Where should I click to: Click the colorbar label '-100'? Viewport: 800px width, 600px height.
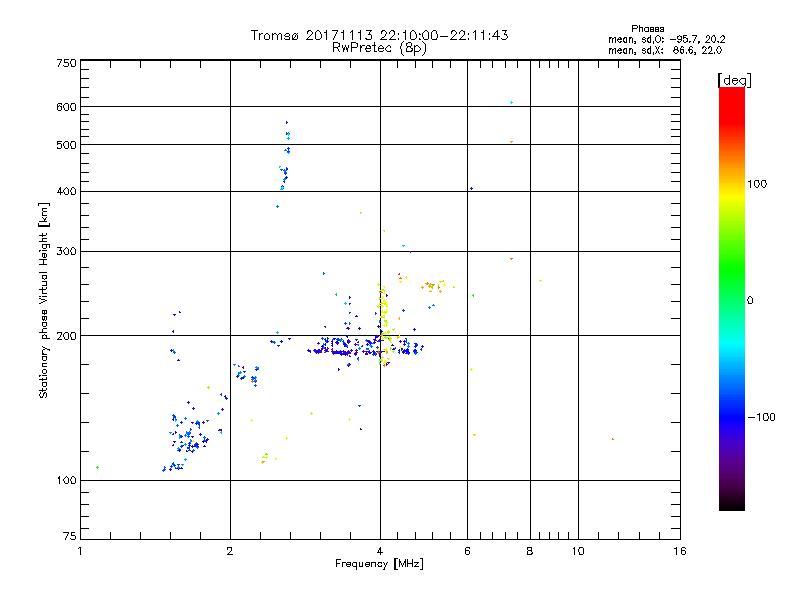pos(761,417)
